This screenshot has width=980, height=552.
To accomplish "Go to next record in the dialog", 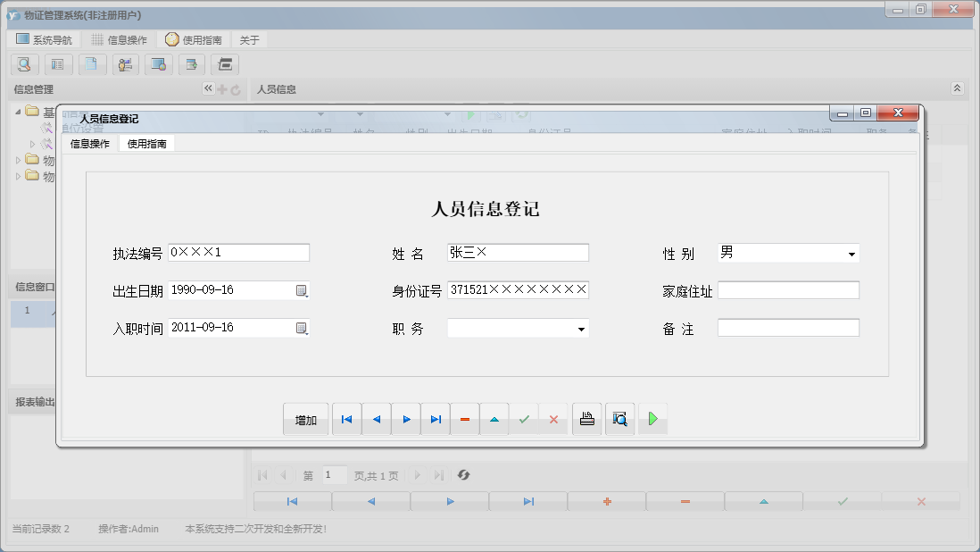I will [406, 419].
